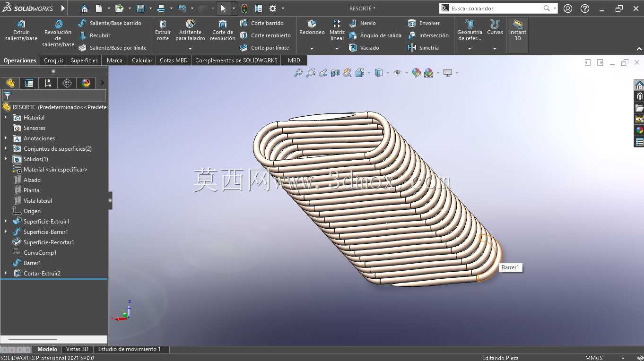Choose the Envolver tool
This screenshot has height=361, width=644.
click(x=424, y=23)
